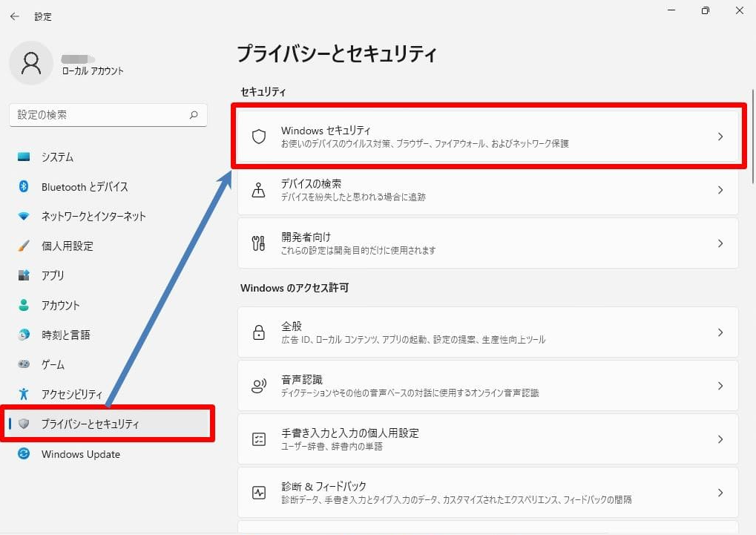The width and height of the screenshot is (756, 535).
Task: Click the アプリ icon in sidebar
Action: (x=24, y=275)
